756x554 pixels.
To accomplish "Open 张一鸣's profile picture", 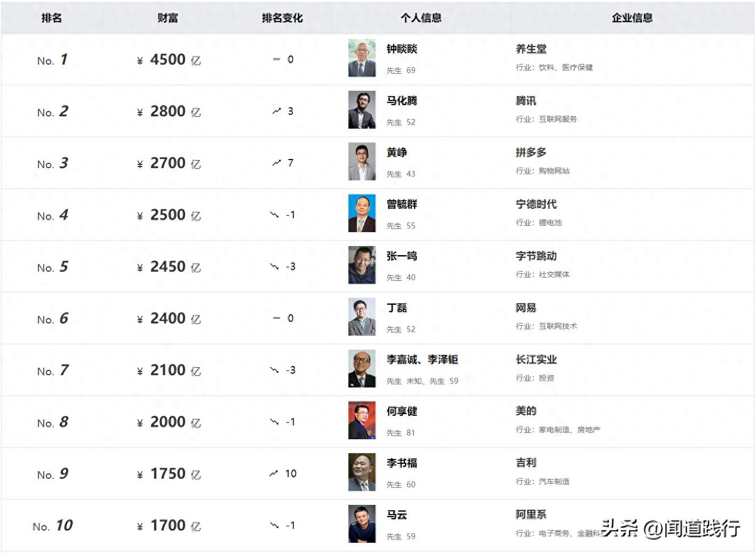I will 362,265.
